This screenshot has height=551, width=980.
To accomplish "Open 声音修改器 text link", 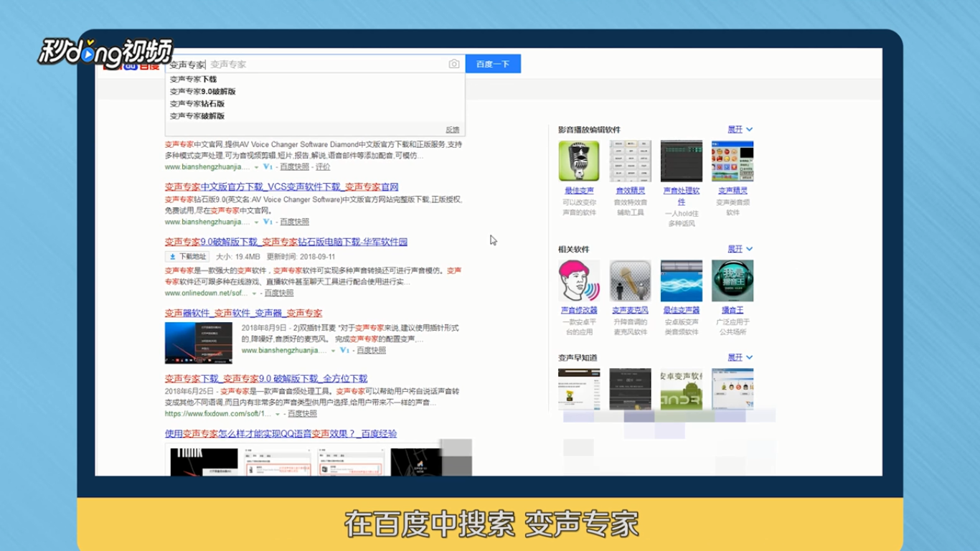I will pyautogui.click(x=579, y=310).
